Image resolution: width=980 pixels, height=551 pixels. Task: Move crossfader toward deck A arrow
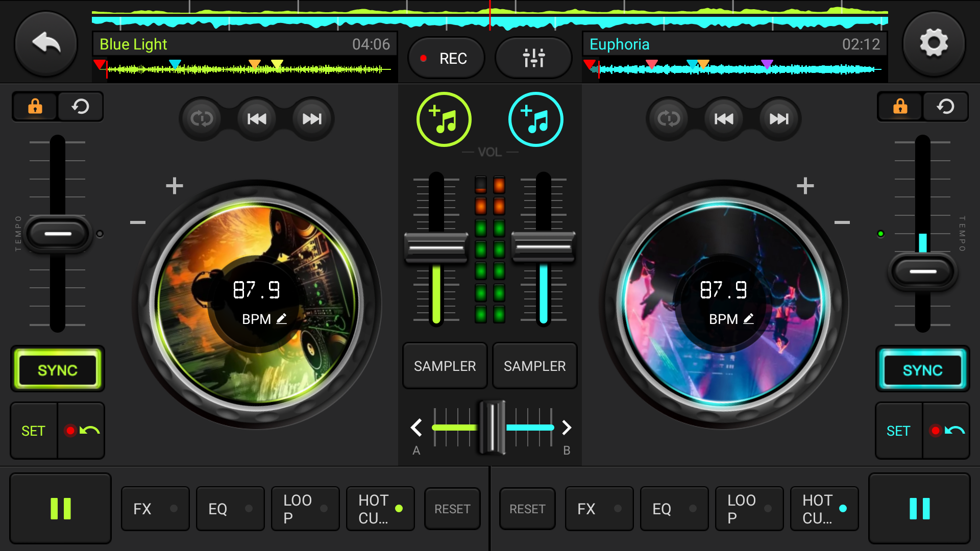click(x=416, y=428)
